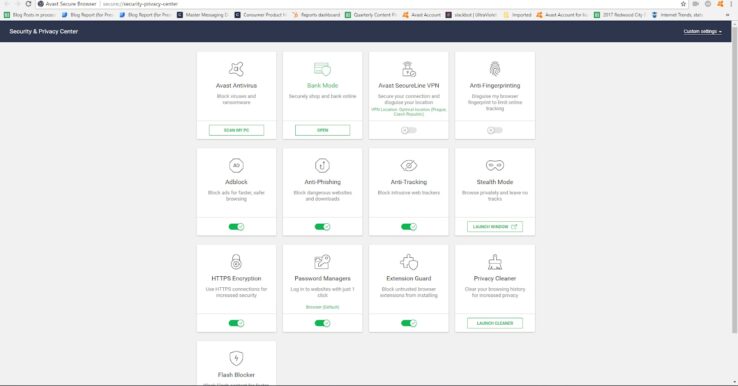
Task: Enable the Avast SecureLine VPN toggle
Action: (x=409, y=130)
